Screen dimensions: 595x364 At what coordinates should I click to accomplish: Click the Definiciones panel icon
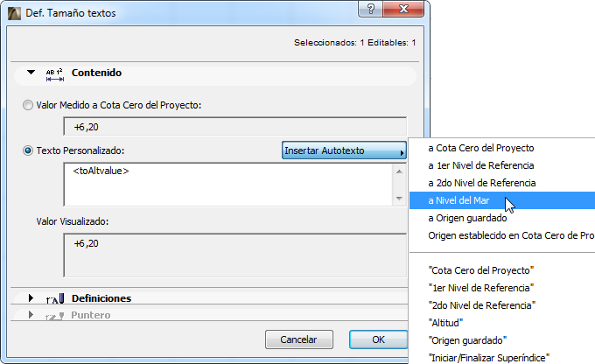pyautogui.click(x=57, y=298)
